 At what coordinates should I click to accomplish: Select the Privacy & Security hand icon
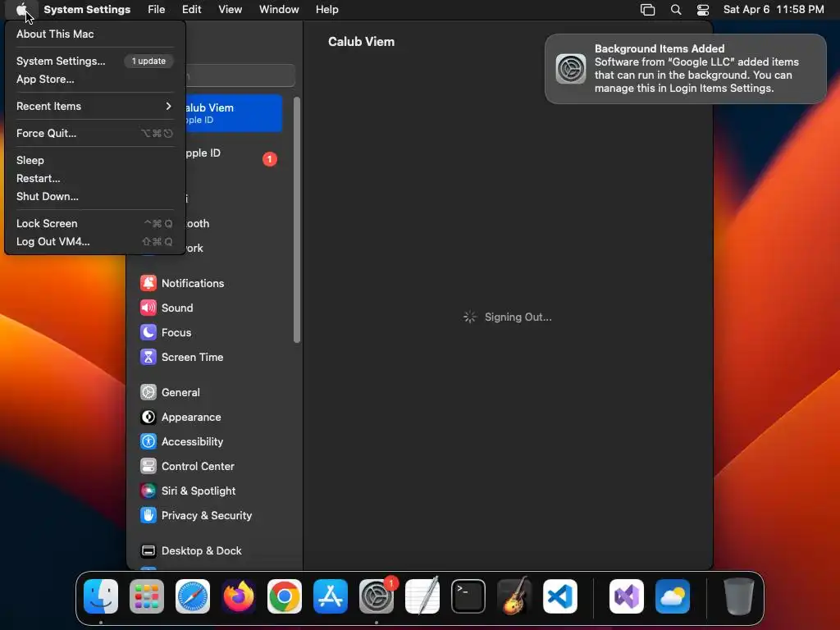pos(148,515)
